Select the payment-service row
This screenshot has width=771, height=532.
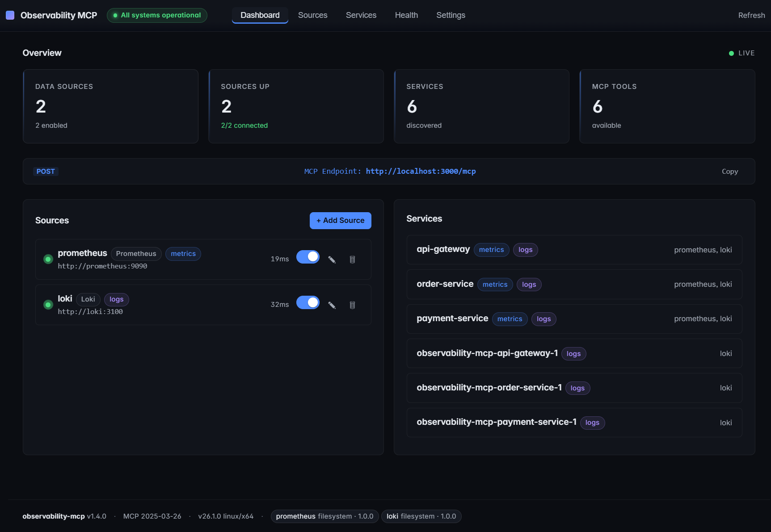574,319
